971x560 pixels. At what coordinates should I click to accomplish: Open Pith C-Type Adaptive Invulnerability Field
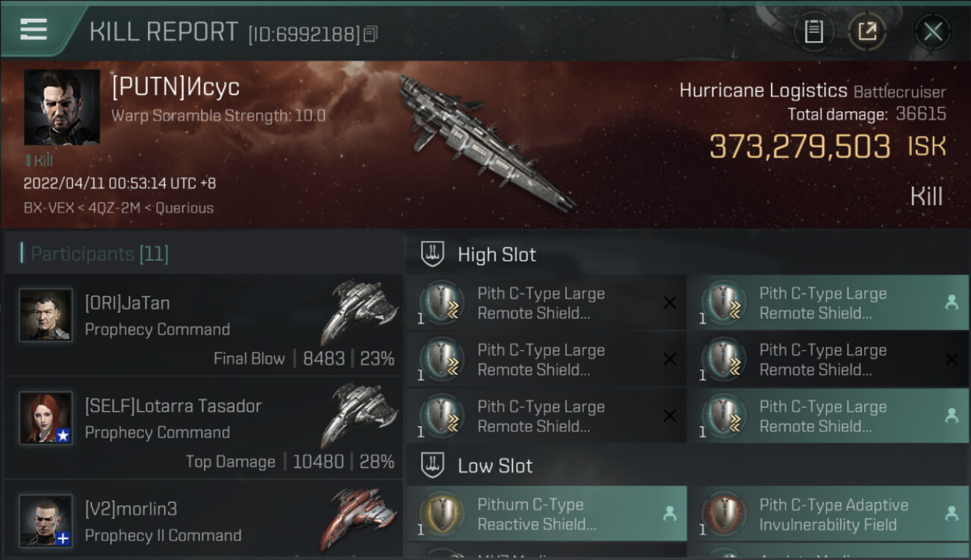pos(828,514)
